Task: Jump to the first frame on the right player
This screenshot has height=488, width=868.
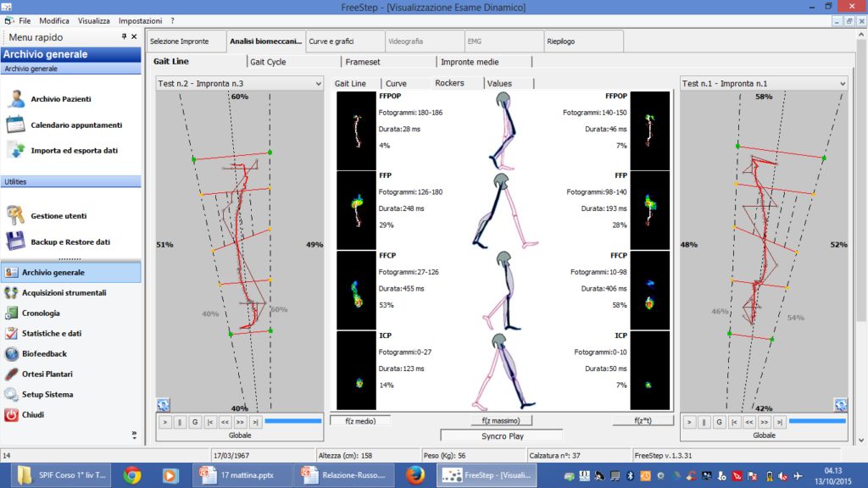Action: tap(734, 422)
